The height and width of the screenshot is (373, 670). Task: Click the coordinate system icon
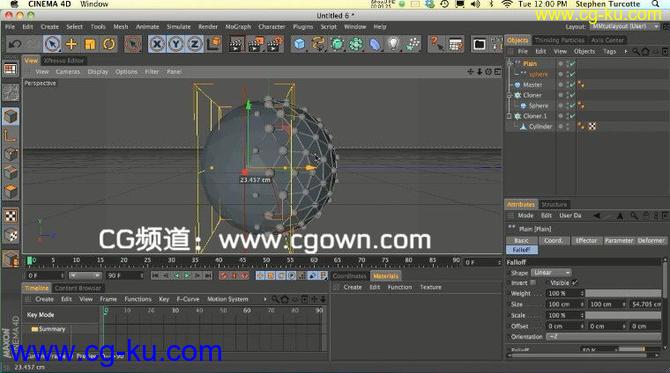click(x=214, y=44)
